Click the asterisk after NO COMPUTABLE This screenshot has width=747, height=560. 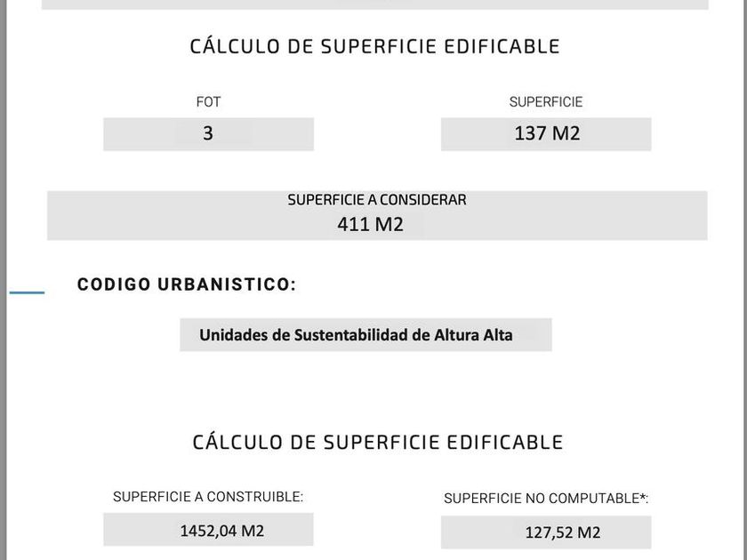pos(643,498)
